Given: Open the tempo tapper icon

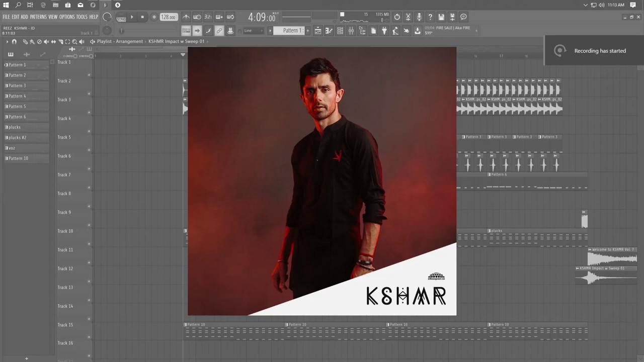Looking at the screenshot, I should [x=395, y=31].
